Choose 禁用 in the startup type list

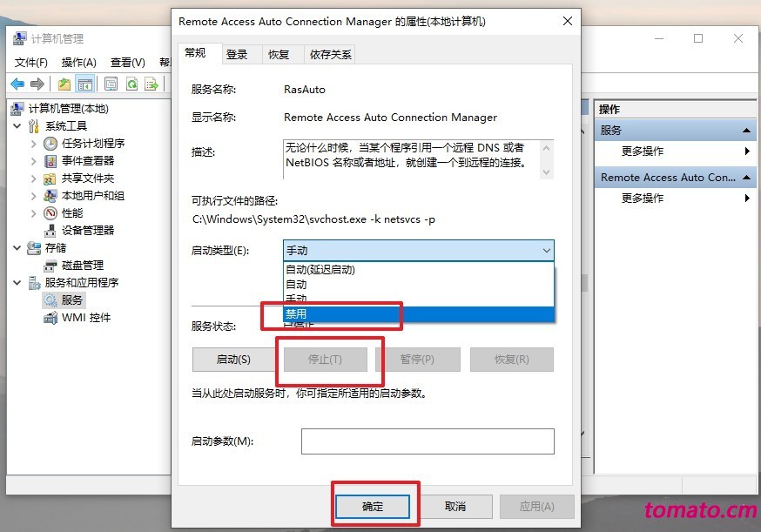click(418, 314)
